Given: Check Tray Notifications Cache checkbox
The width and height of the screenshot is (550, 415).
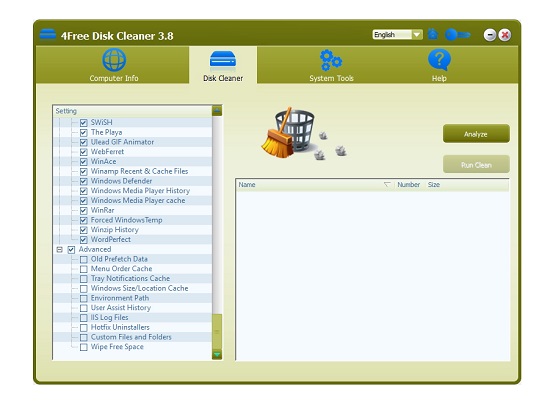Looking at the screenshot, I should (83, 279).
